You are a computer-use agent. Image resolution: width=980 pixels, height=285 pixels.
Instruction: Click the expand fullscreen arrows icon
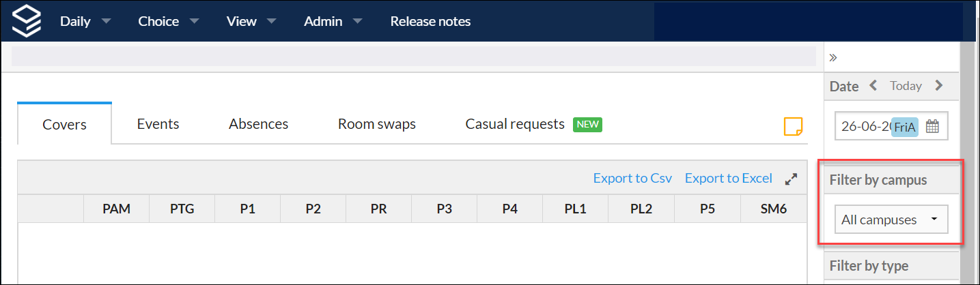pyautogui.click(x=791, y=179)
